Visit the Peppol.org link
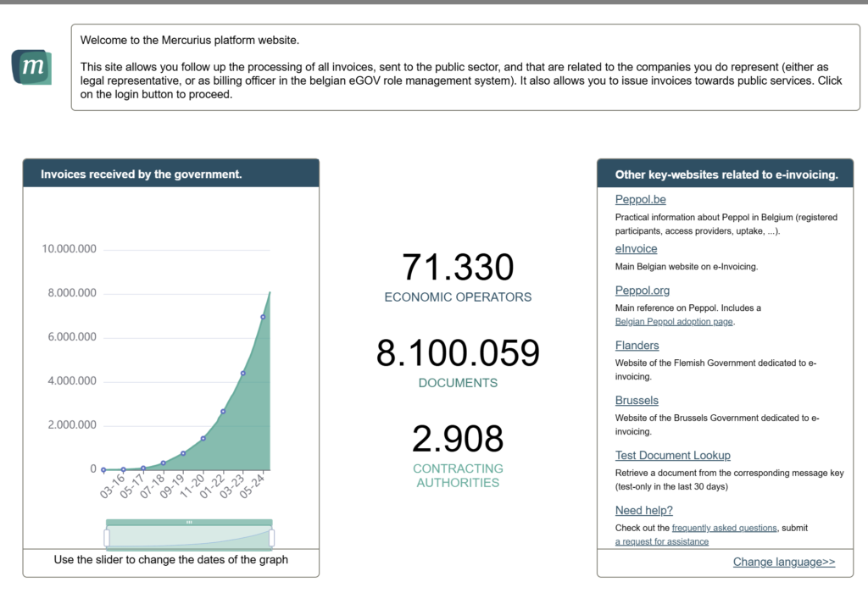This screenshot has width=868, height=593. pos(643,291)
